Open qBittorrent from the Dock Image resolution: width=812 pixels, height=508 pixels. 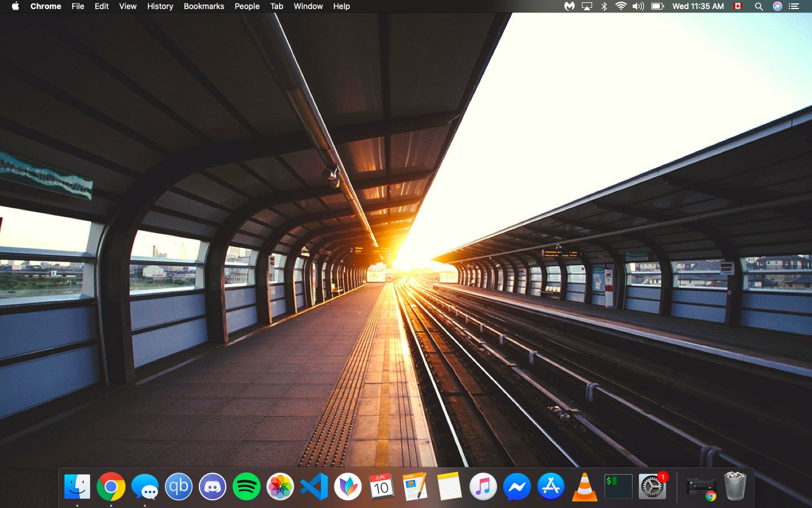pyautogui.click(x=179, y=487)
